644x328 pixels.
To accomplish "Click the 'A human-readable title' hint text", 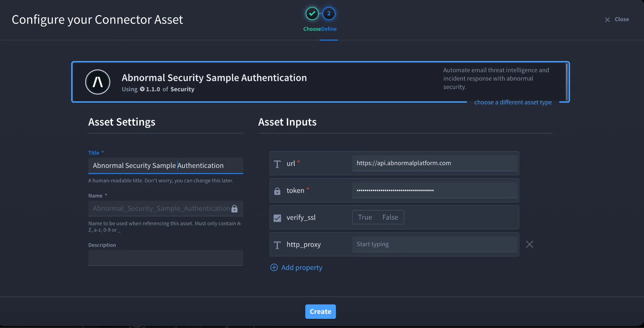I will click(161, 180).
